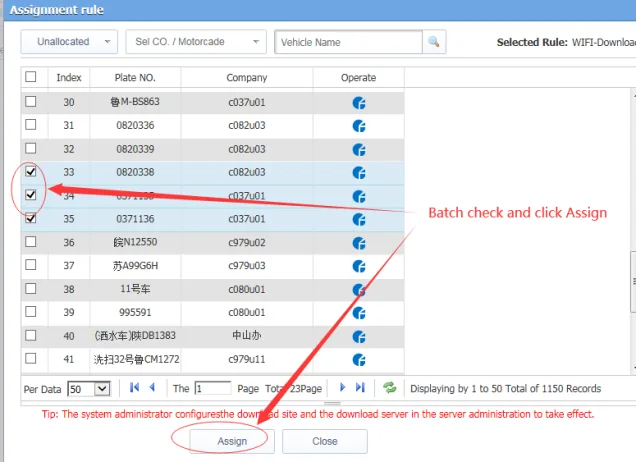Viewport: 636px width, 462px height.
Task: Click operate icon for row 30
Action: point(359,103)
